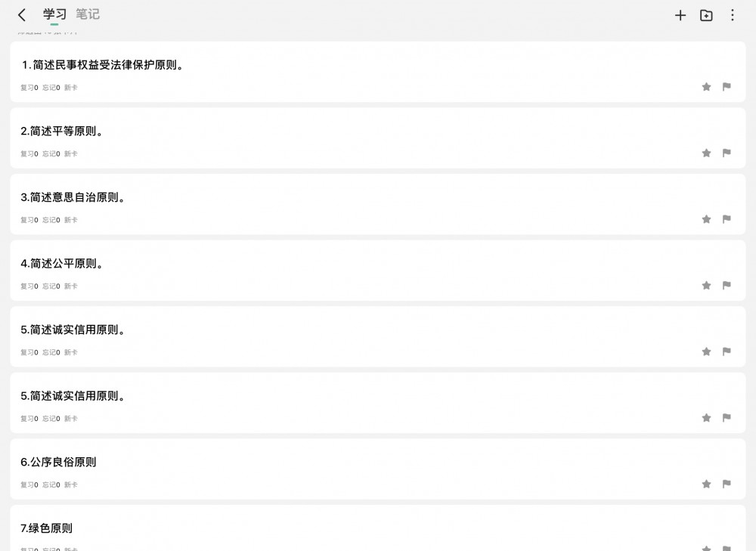The height and width of the screenshot is (551, 756).
Task: Open card 2.简述平等原则
Action: click(377, 138)
